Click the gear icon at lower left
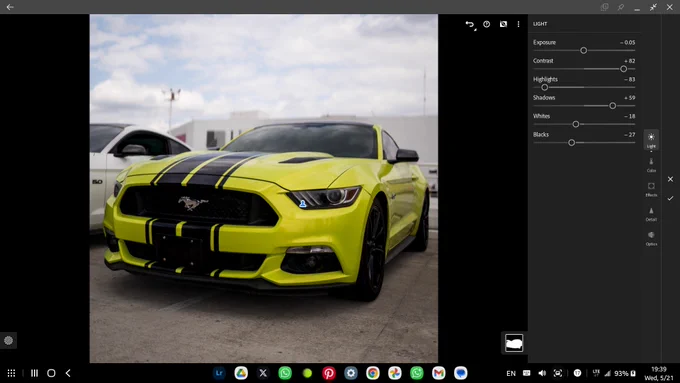This screenshot has width=680, height=383. pos(8,340)
